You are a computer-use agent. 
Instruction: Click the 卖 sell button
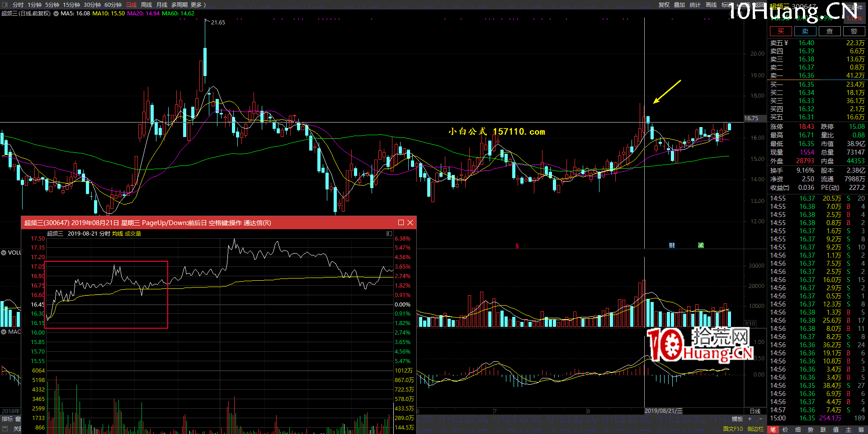point(805,31)
